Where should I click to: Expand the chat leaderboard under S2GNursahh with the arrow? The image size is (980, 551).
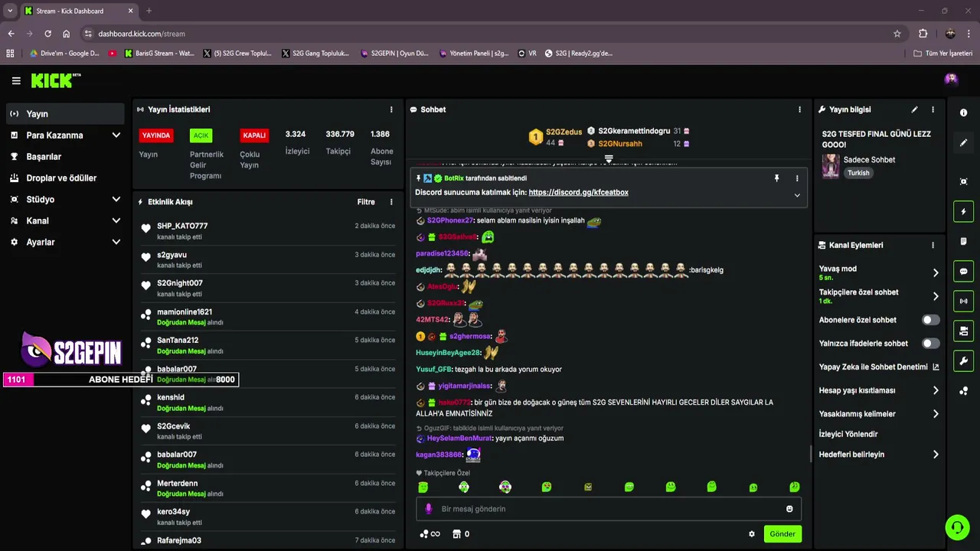click(609, 158)
